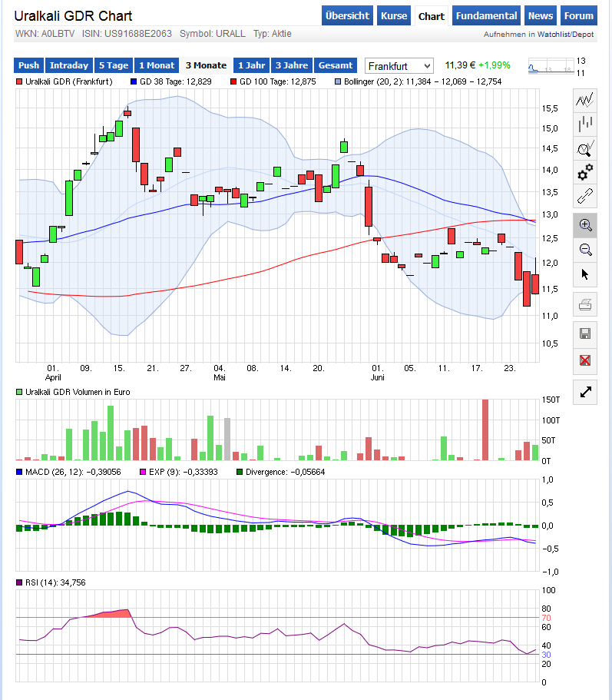The height and width of the screenshot is (700, 612).
Task: Activate the zoom-out magnifier tool
Action: tap(585, 250)
